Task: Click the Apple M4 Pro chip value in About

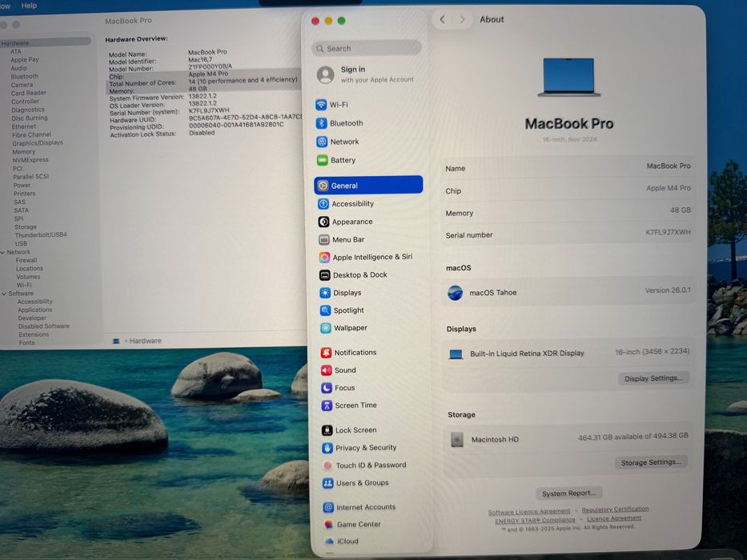Action: click(x=669, y=188)
